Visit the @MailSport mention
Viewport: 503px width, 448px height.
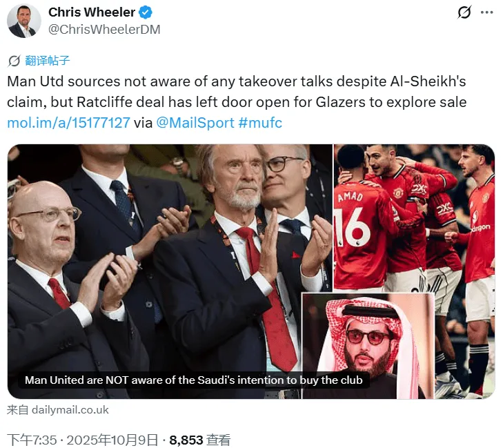[x=195, y=123]
